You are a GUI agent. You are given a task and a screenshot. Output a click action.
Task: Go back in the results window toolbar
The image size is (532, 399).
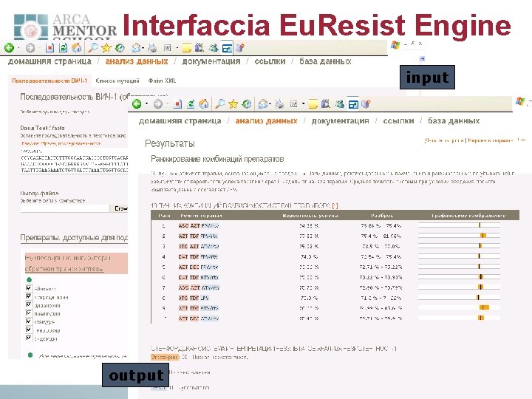[x=137, y=104]
